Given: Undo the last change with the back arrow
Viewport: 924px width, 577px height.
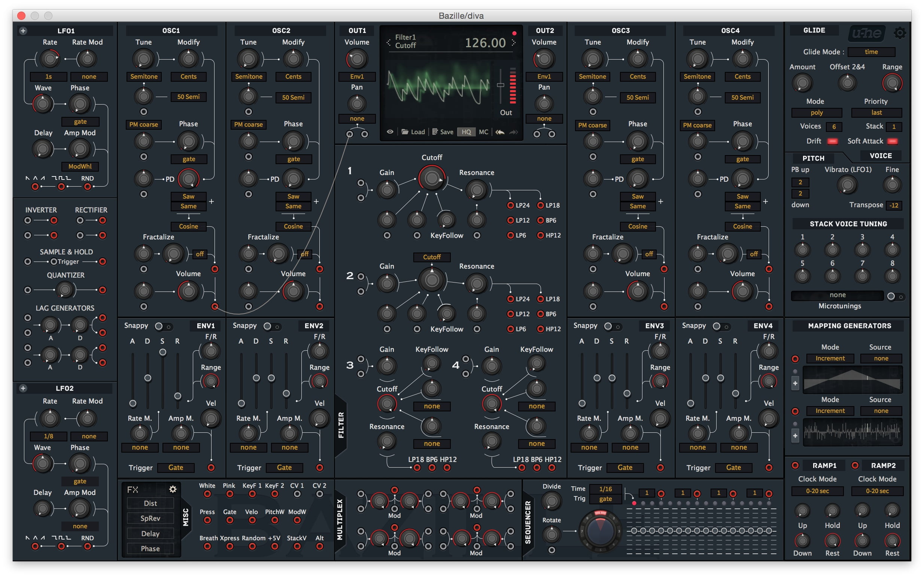Looking at the screenshot, I should 500,132.
